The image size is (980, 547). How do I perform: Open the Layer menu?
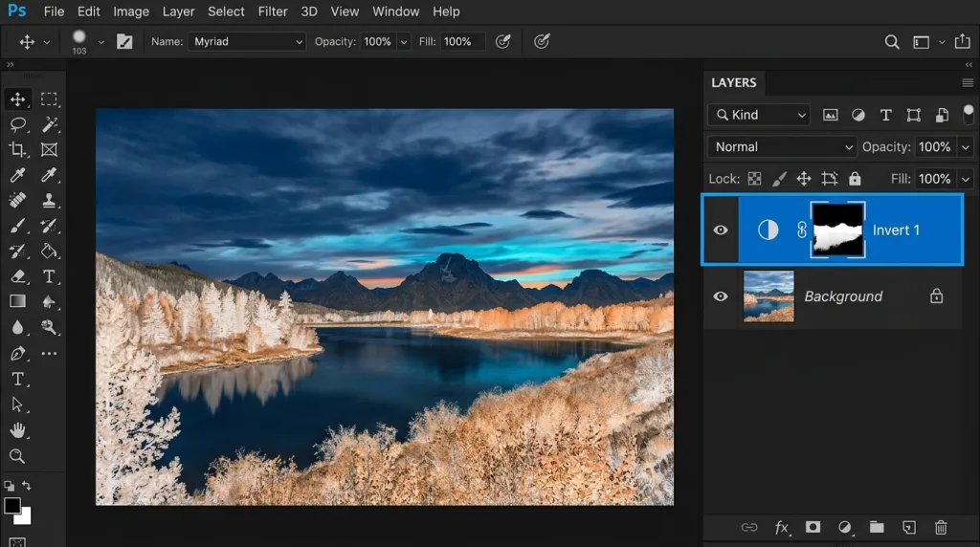(178, 11)
